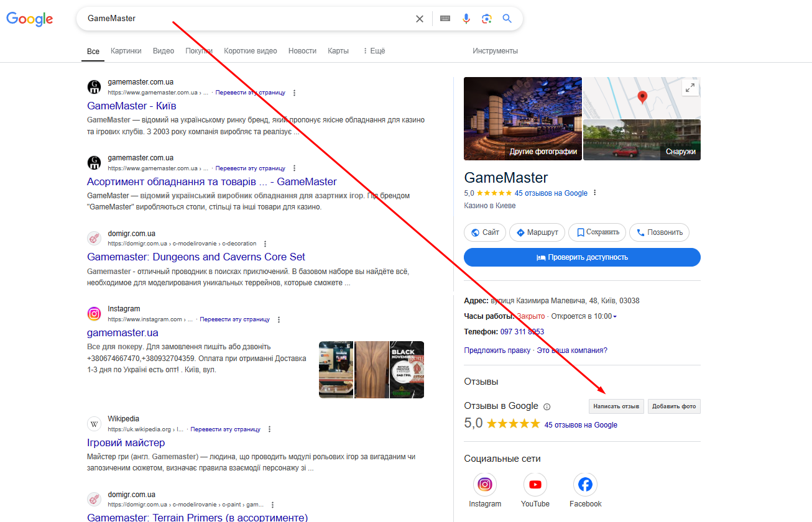Open GameMaster - Київ result link

(132, 106)
